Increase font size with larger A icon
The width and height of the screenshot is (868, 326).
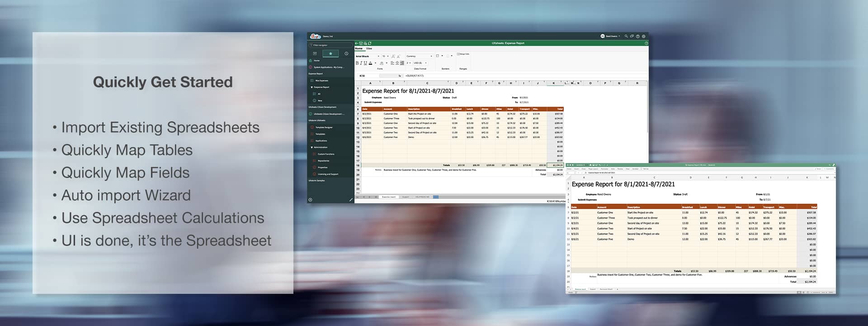click(393, 56)
